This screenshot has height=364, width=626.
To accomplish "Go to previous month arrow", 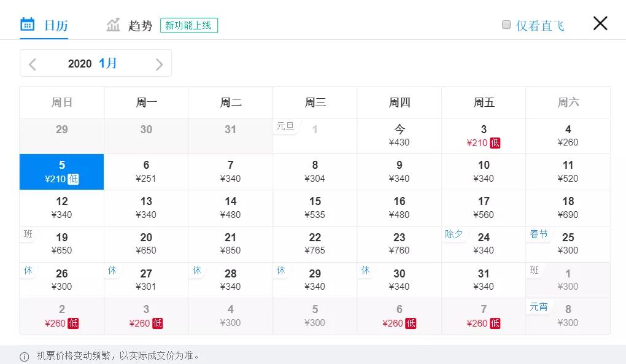I will (33, 64).
